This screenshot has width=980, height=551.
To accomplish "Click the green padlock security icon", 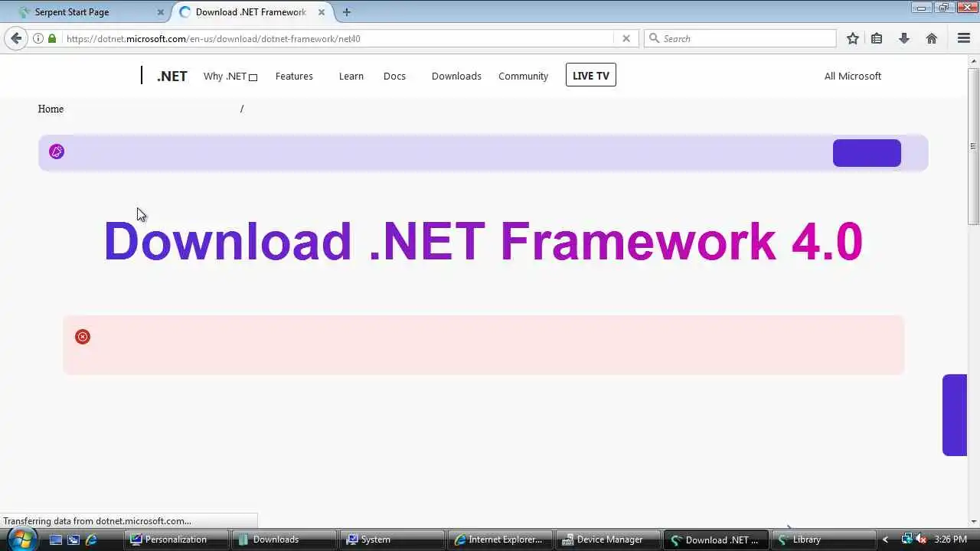I will 52,38.
